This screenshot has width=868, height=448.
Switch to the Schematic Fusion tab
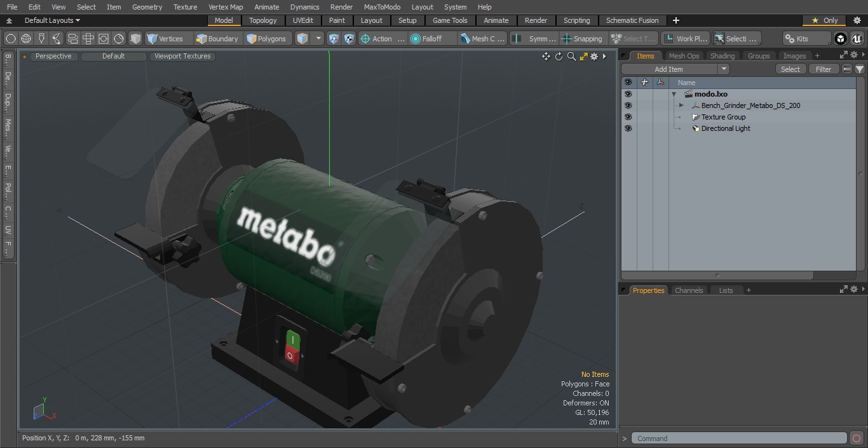(x=632, y=20)
